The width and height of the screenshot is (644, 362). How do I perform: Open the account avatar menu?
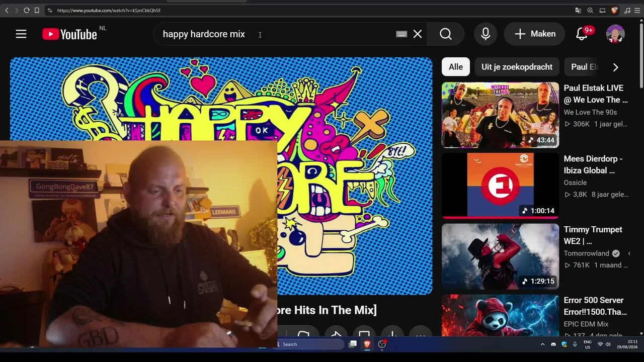tap(615, 34)
